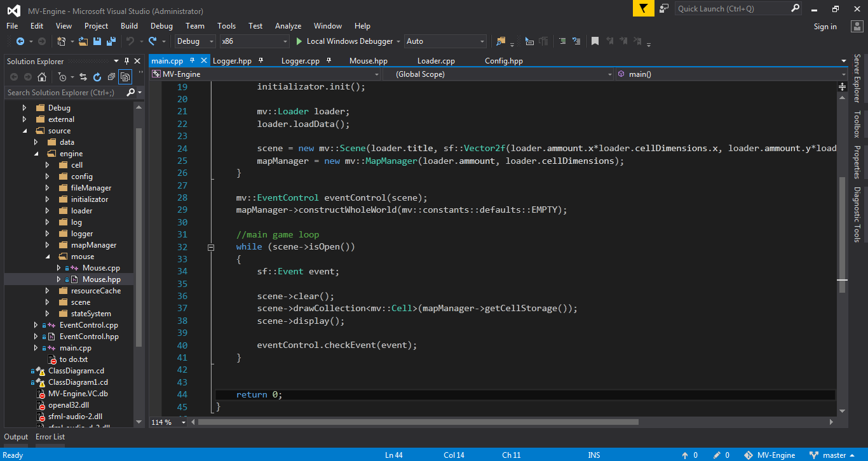Toggle the pin on the main.cpp tab
Image resolution: width=868 pixels, height=461 pixels.
pos(192,61)
